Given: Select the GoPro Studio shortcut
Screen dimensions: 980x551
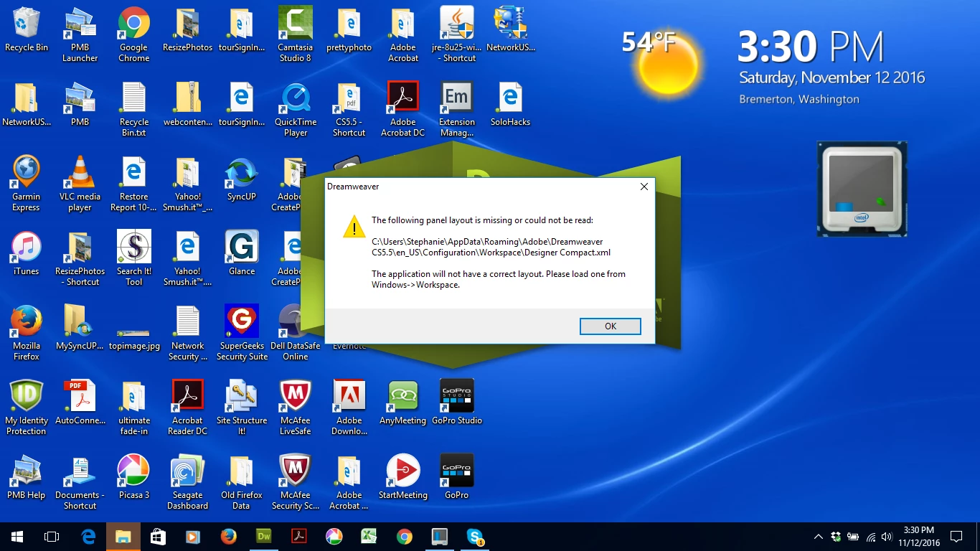Looking at the screenshot, I should 456,403.
